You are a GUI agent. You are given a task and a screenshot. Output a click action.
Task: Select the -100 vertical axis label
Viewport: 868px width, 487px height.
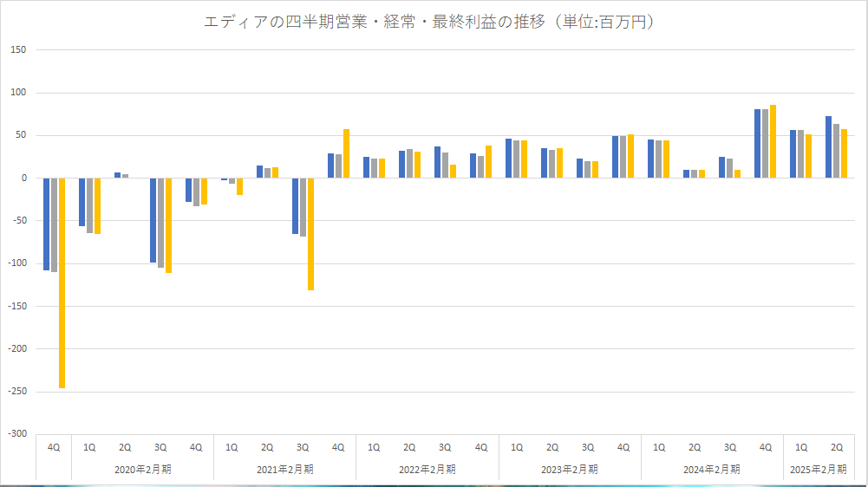coord(17,263)
